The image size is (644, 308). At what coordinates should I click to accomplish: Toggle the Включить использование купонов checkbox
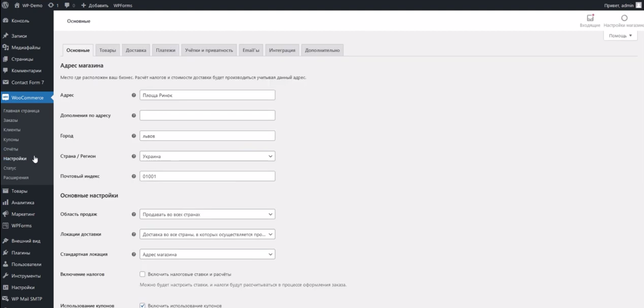click(x=142, y=305)
